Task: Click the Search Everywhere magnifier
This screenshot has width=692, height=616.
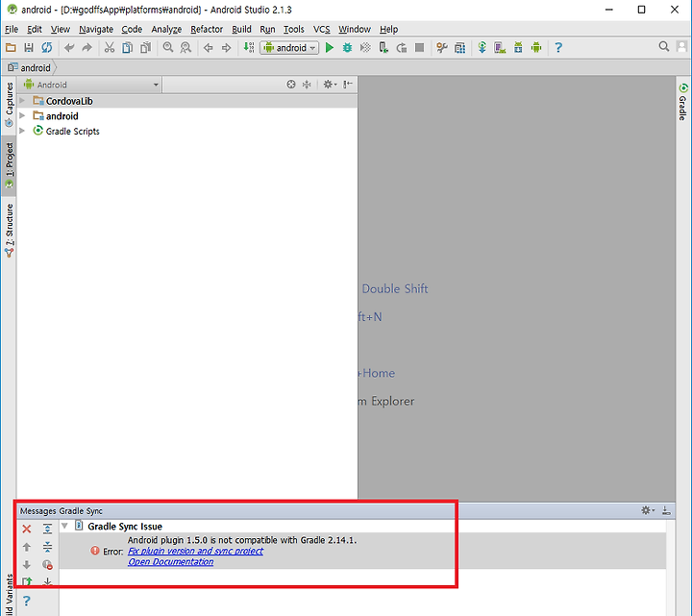Action: (664, 47)
